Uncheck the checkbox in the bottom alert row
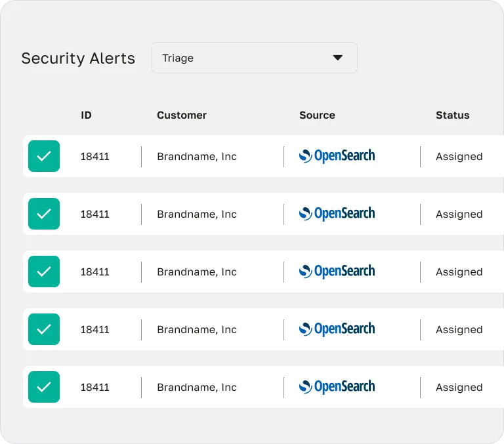 pyautogui.click(x=44, y=387)
